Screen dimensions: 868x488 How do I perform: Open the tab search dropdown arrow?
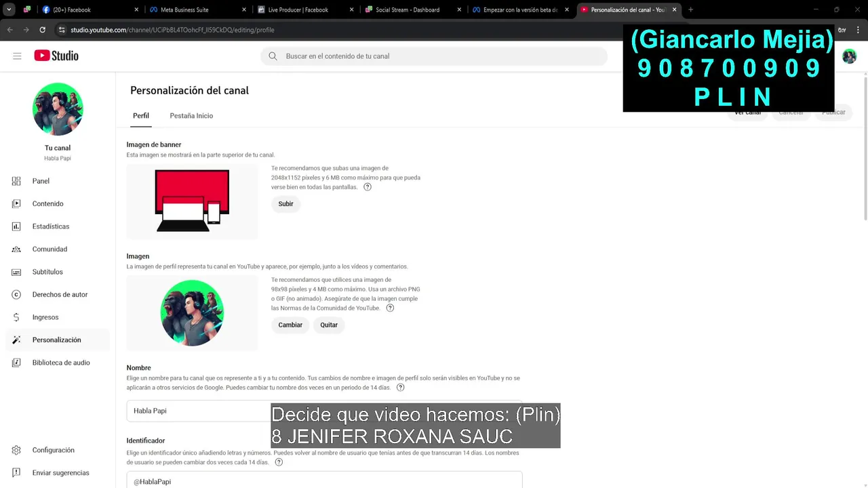point(9,9)
